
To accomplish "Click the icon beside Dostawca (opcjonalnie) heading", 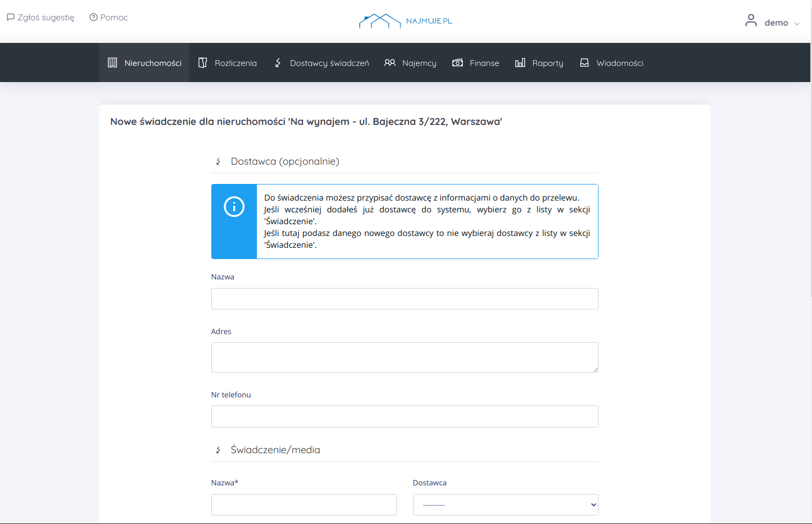I will pos(218,161).
